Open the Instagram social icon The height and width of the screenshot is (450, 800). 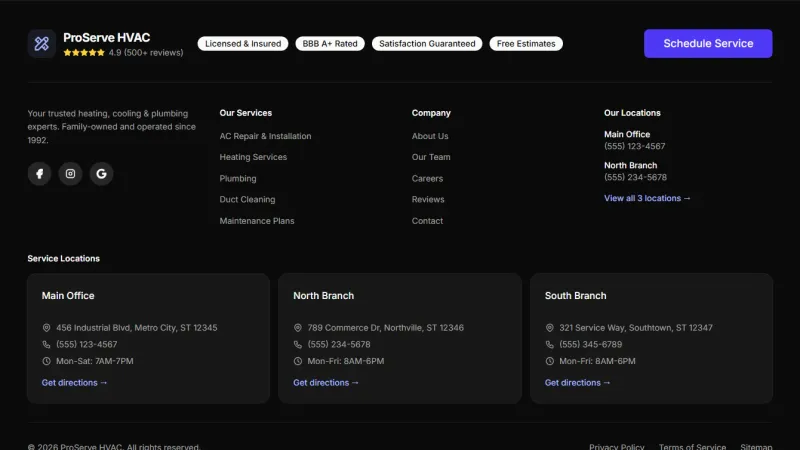pyautogui.click(x=70, y=174)
